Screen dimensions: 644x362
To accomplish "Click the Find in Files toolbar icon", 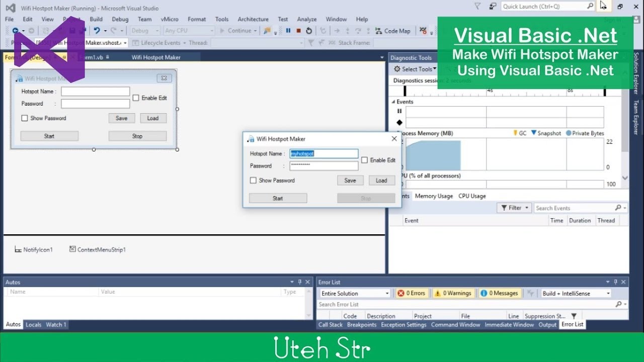I will pyautogui.click(x=268, y=31).
